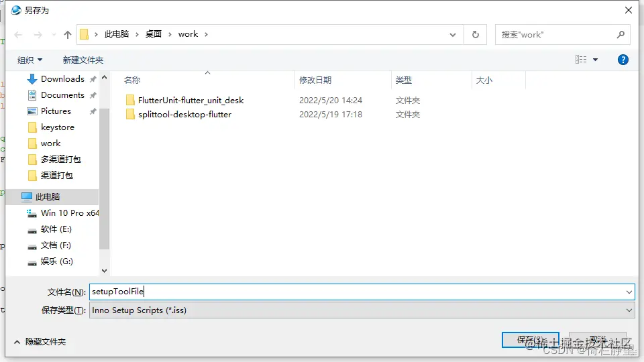Go forward with the right arrow icon
Screen dimensions: 644x362
tap(38, 35)
